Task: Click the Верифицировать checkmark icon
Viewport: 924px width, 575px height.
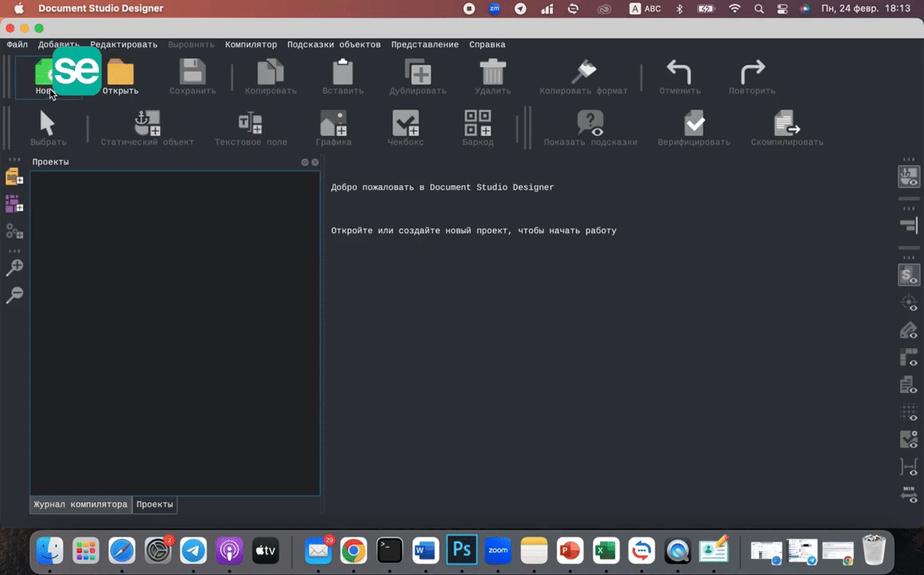Action: (693, 123)
